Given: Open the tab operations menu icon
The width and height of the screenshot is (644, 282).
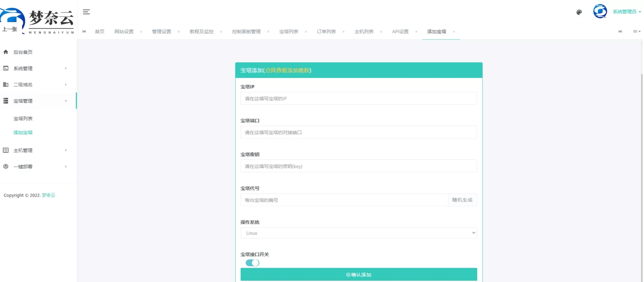Looking at the screenshot, I should [x=637, y=31].
